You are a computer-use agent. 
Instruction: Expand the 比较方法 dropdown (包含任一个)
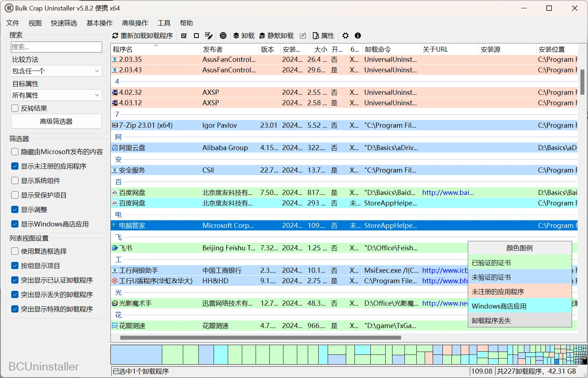(x=56, y=71)
